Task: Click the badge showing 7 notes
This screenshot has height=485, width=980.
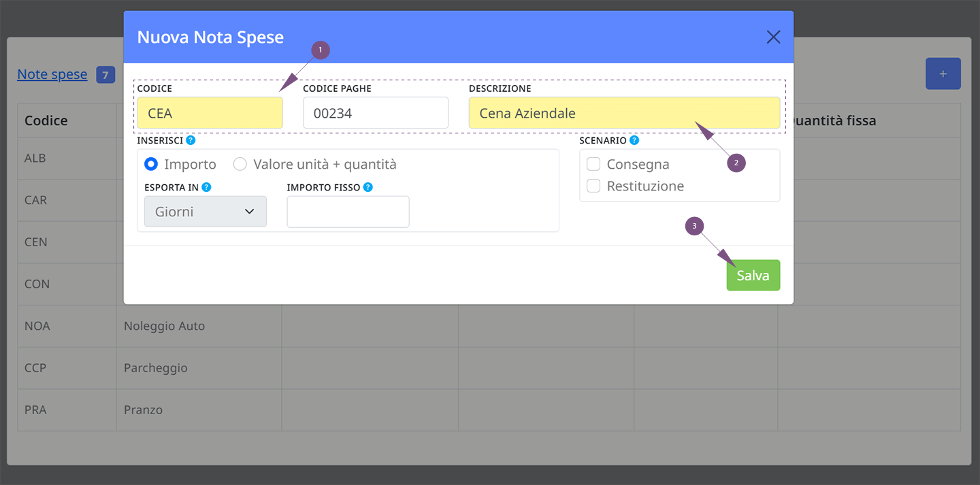Action: [105, 75]
